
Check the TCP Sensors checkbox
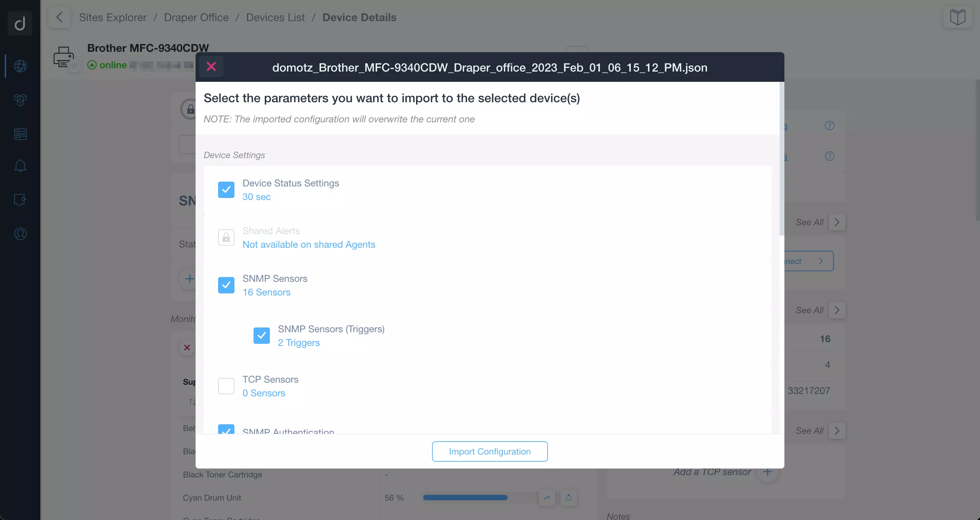coord(226,386)
